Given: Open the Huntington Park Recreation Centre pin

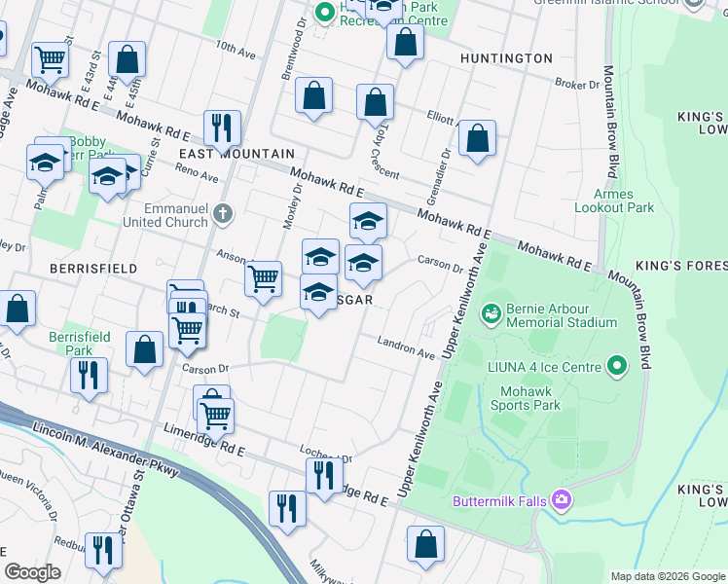Looking at the screenshot, I should 325,13.
